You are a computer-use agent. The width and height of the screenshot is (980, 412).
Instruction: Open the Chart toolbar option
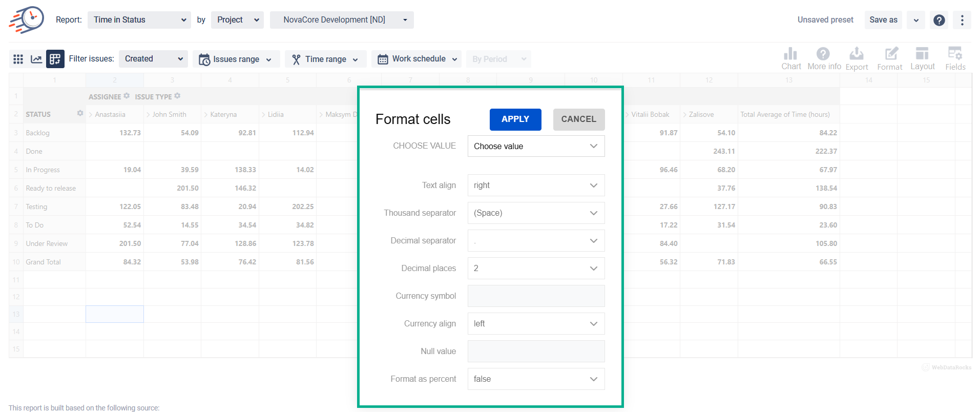pyautogui.click(x=790, y=58)
